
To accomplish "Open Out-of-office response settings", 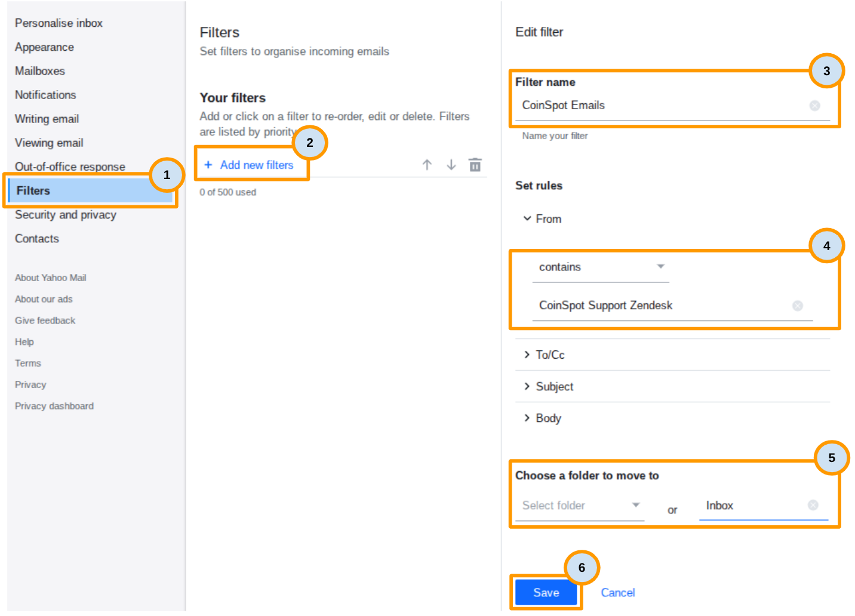I will coord(70,166).
